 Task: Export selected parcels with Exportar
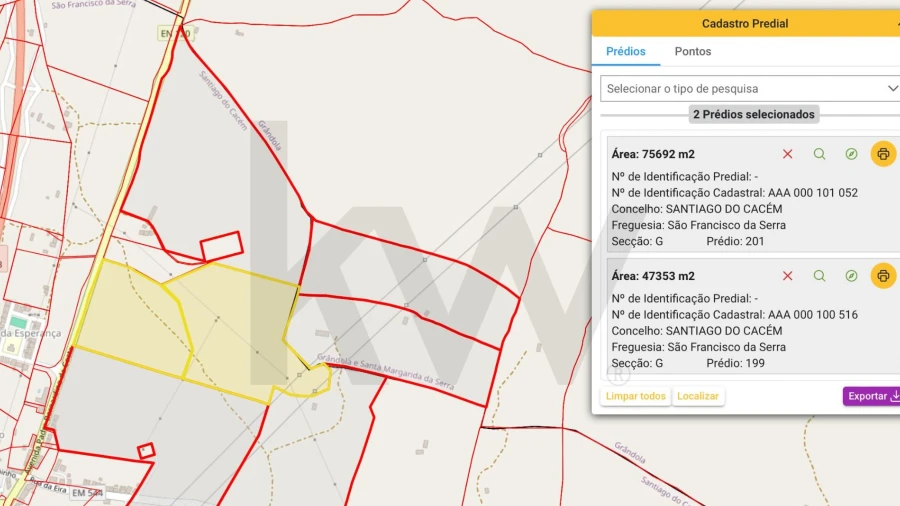coord(872,396)
